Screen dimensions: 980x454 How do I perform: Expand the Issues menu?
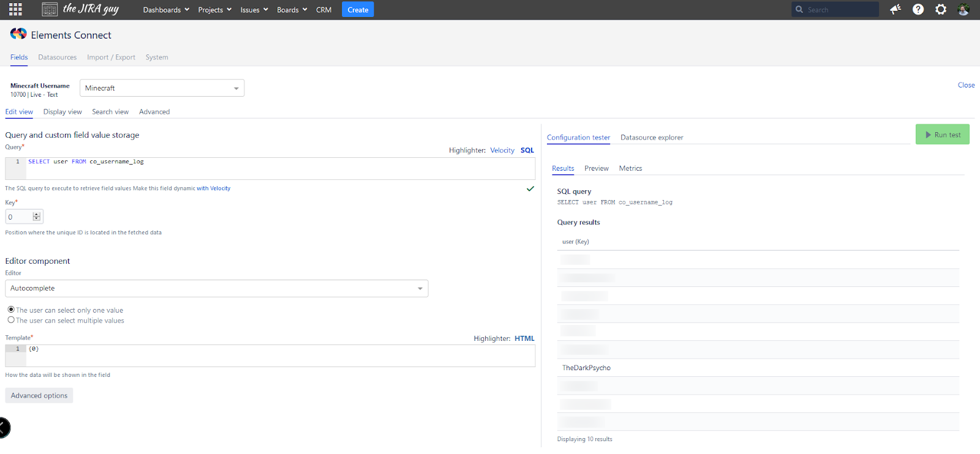[x=254, y=10]
